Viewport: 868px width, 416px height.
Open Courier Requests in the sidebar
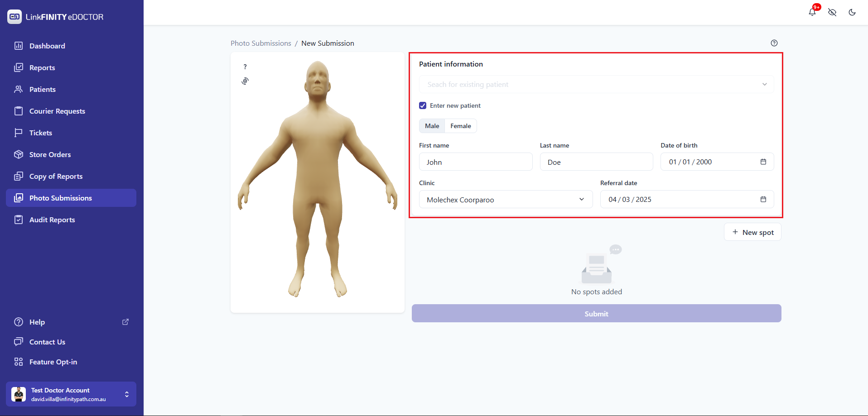57,111
